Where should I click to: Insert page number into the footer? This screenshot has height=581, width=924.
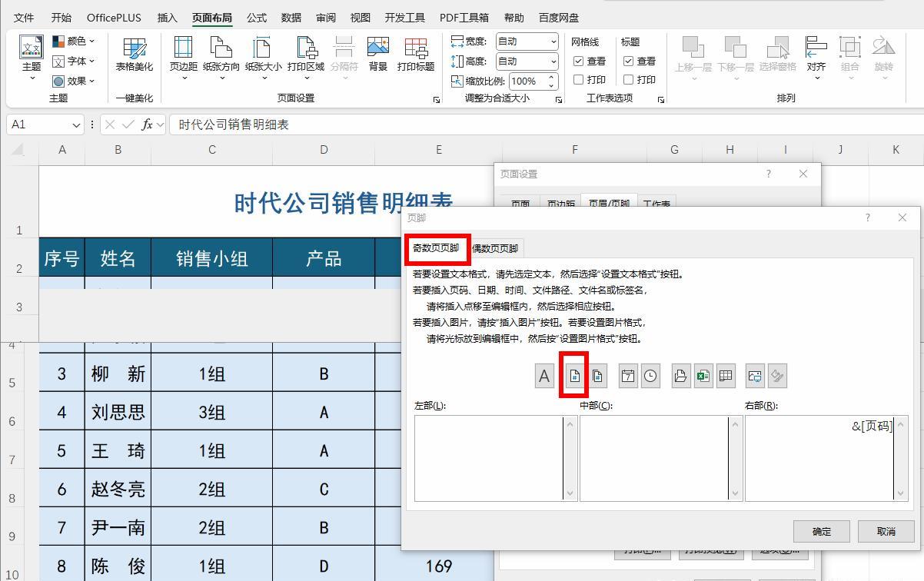point(574,376)
